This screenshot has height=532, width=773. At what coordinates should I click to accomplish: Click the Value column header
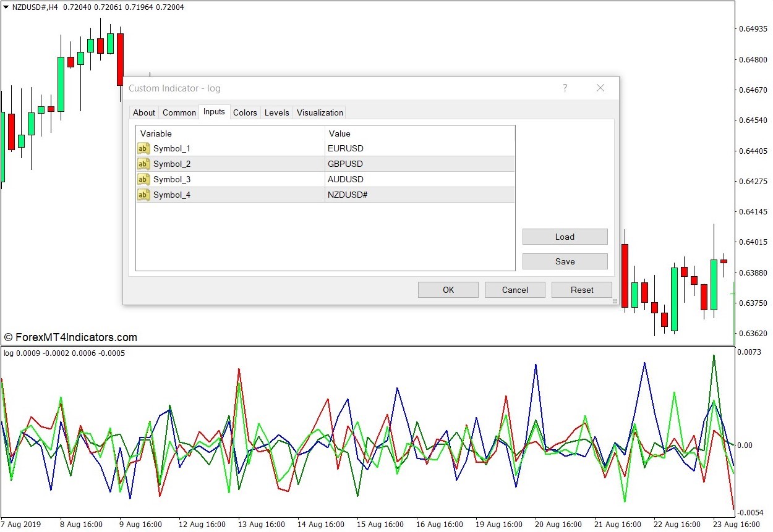(x=420, y=133)
